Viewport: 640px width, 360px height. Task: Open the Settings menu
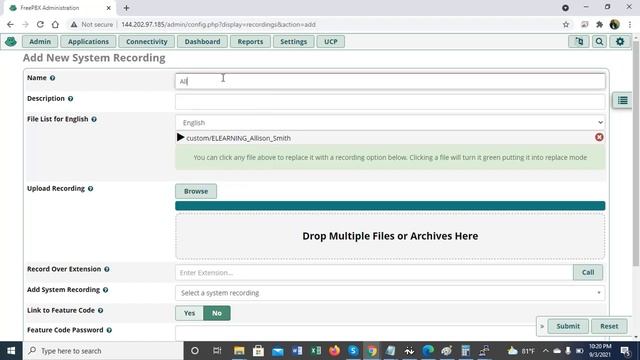coord(293,41)
